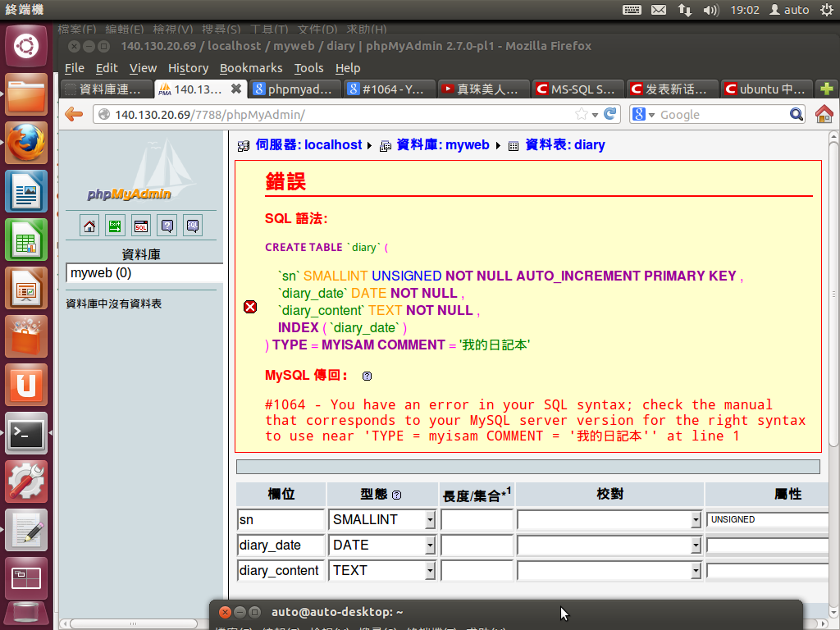Bookmark this page with the star icon

click(x=582, y=114)
